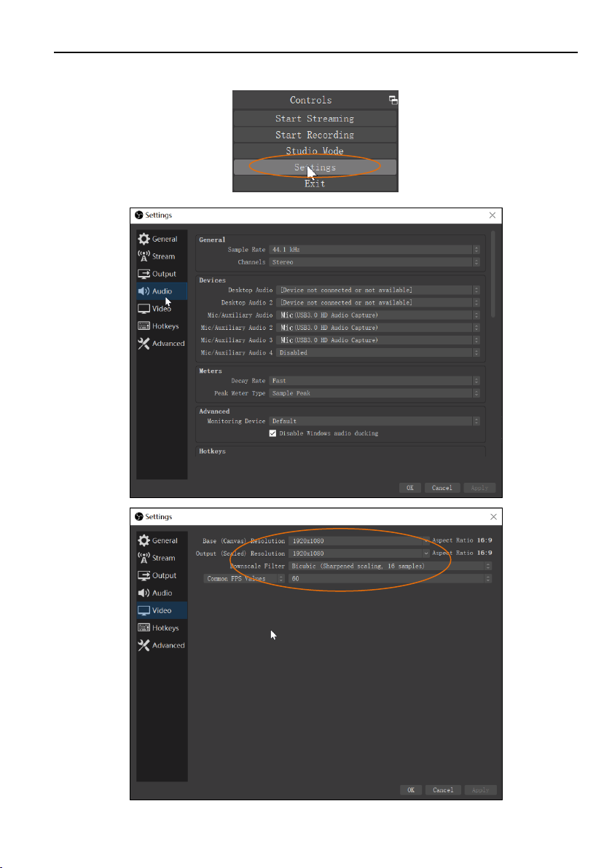Pop out the Controls dock icon
This screenshot has height=868, width=612.
(393, 100)
